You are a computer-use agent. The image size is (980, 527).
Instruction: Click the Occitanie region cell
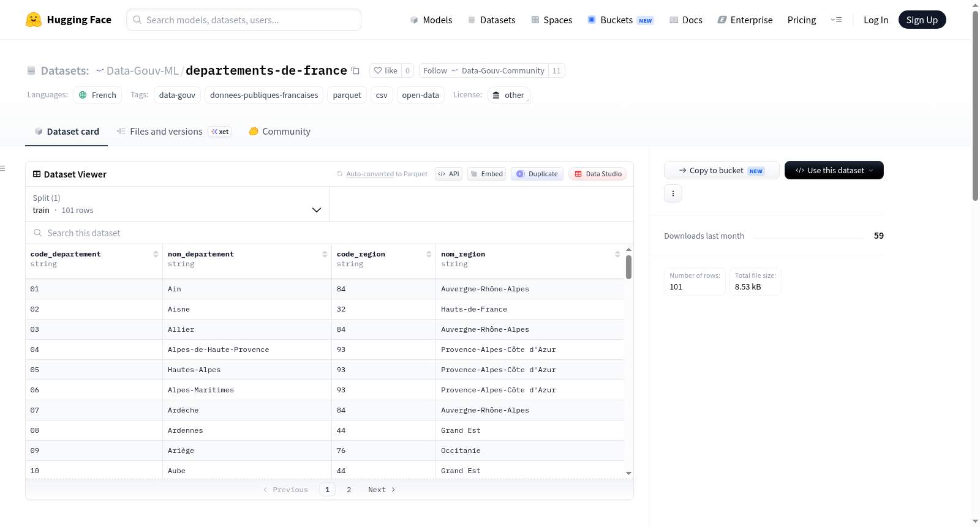click(530, 450)
